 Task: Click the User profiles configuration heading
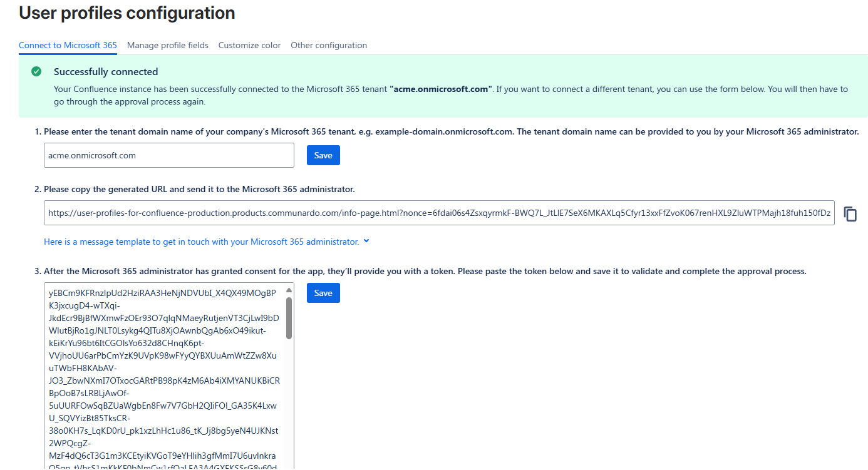tap(127, 13)
